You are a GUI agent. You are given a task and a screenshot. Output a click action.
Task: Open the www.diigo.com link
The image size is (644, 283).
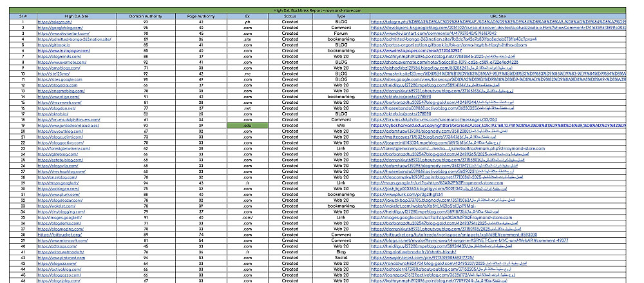click(59, 97)
